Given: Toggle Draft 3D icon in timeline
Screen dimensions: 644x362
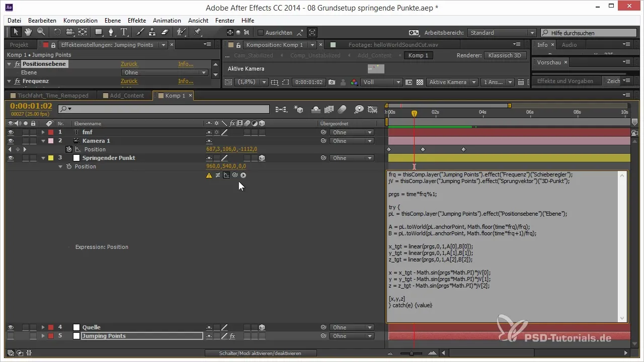Looking at the screenshot, I should click(x=298, y=109).
